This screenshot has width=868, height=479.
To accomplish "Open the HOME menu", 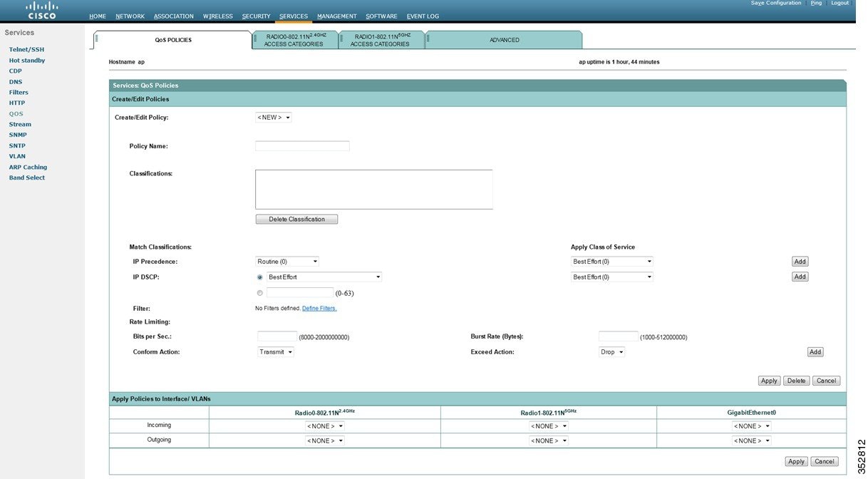I will click(98, 16).
